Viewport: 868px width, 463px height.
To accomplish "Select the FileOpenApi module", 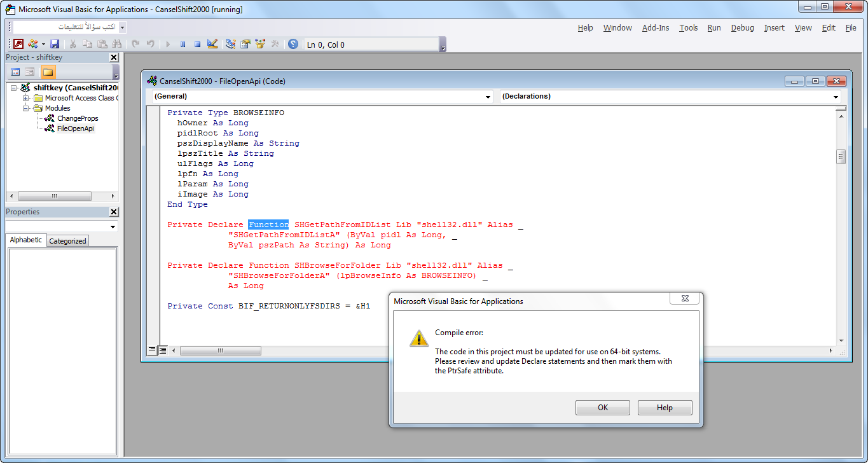I will pyautogui.click(x=75, y=128).
